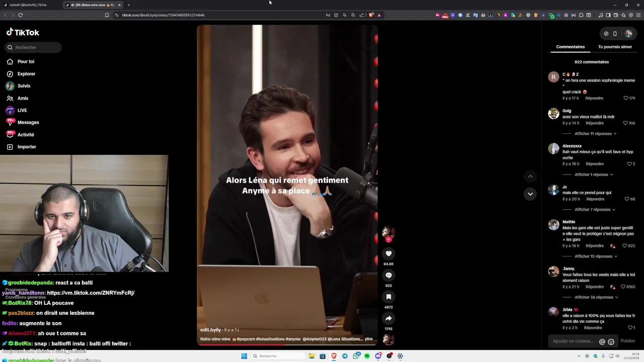
Task: Open the browser extensions puzzle icon
Action: click(x=581, y=15)
